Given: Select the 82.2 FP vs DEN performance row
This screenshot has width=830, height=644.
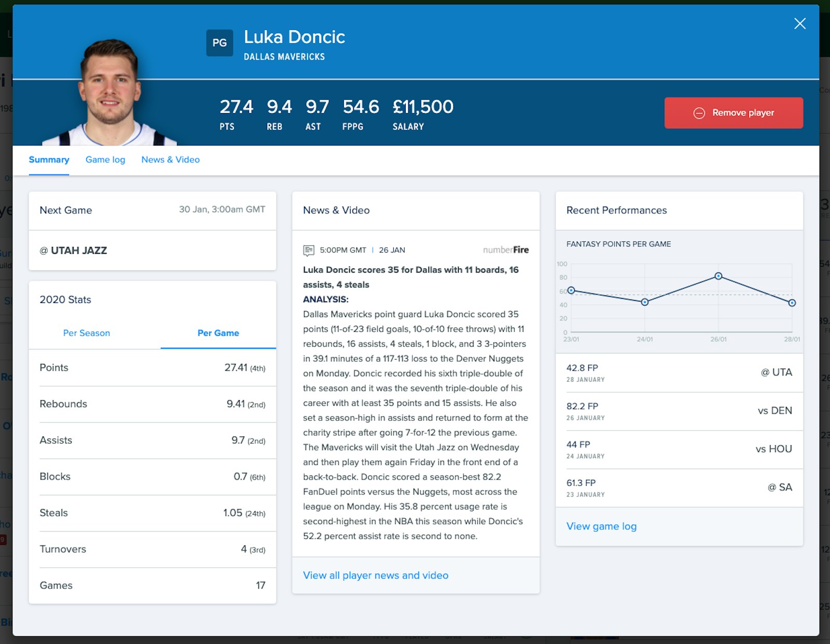Looking at the screenshot, I should click(x=679, y=411).
